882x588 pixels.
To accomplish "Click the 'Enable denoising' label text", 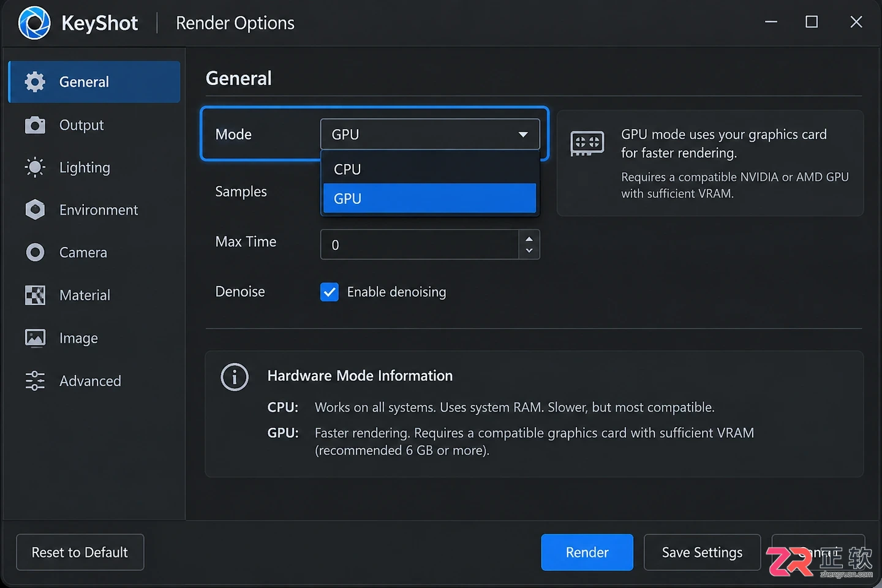I will (396, 292).
